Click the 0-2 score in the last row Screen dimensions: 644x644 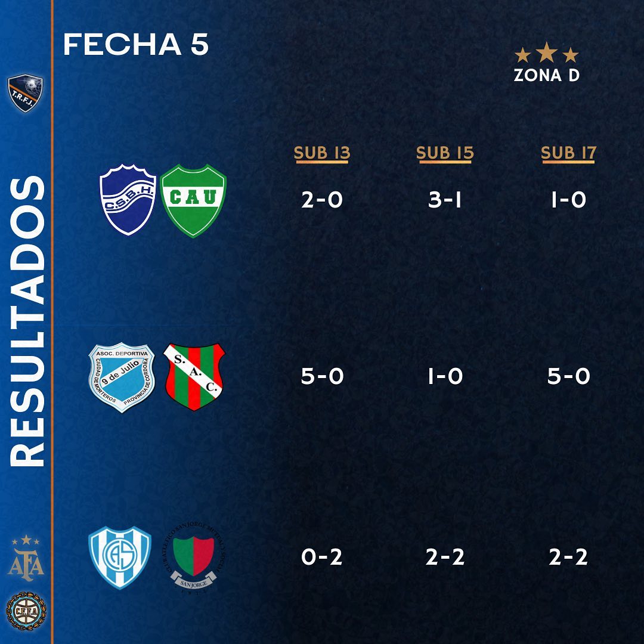coord(322,557)
